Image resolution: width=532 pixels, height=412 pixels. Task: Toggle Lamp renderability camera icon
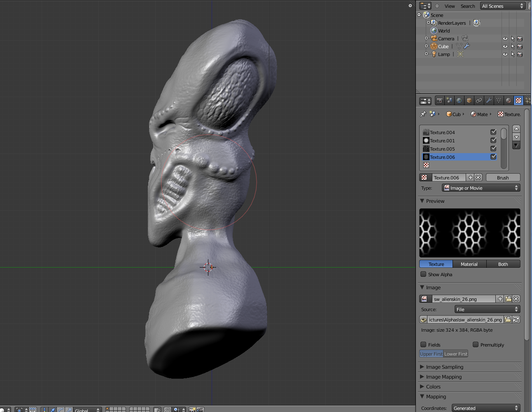coord(520,54)
